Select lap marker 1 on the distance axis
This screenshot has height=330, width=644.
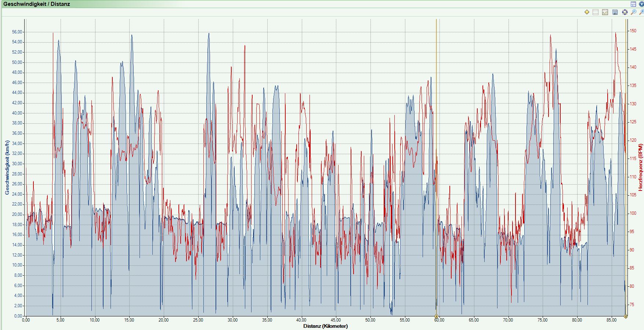436,316
